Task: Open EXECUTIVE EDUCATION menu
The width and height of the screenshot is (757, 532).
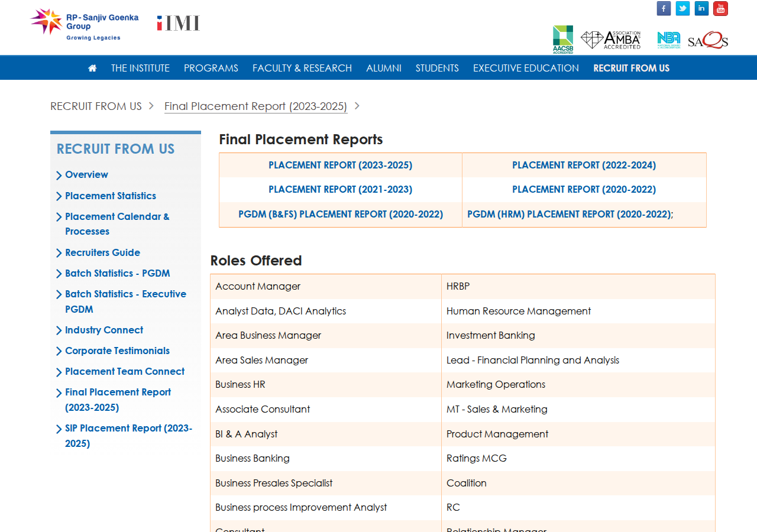Action: [526, 68]
